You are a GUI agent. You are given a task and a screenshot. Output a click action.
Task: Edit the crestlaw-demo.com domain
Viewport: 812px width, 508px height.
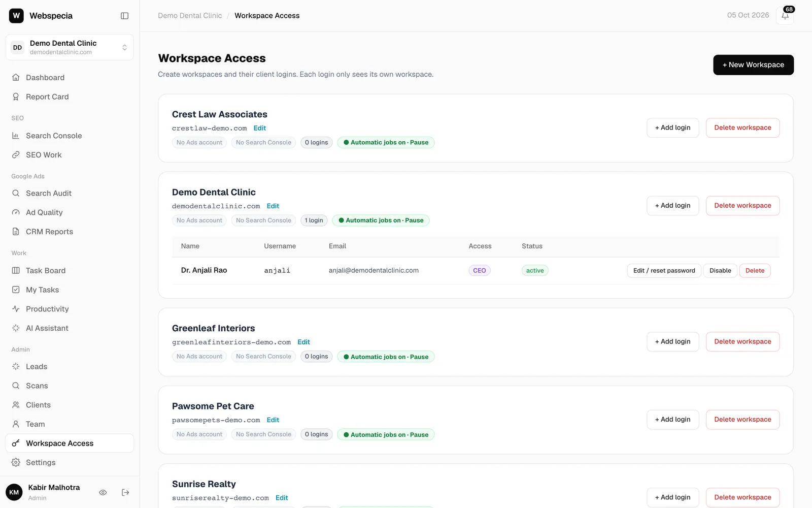pos(260,129)
